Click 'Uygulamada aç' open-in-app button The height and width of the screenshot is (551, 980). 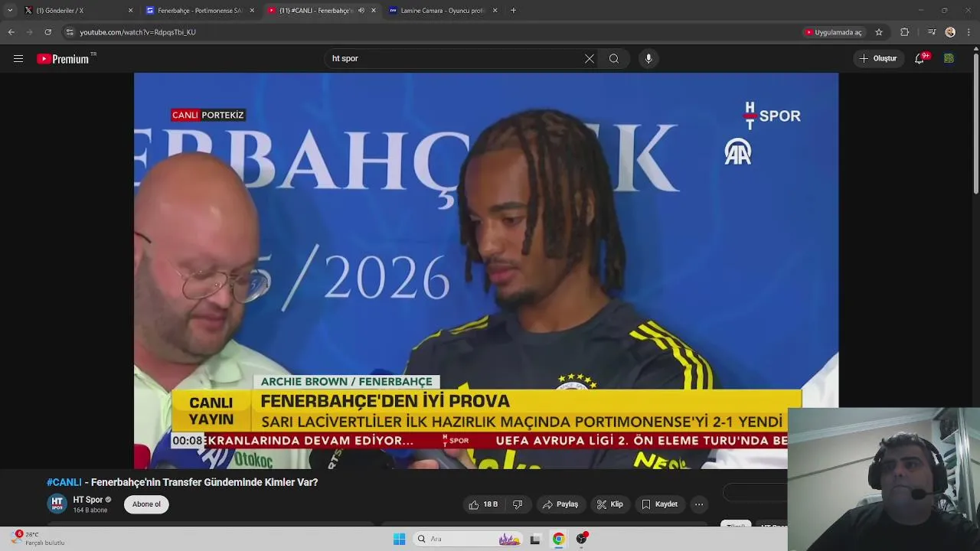(x=833, y=32)
